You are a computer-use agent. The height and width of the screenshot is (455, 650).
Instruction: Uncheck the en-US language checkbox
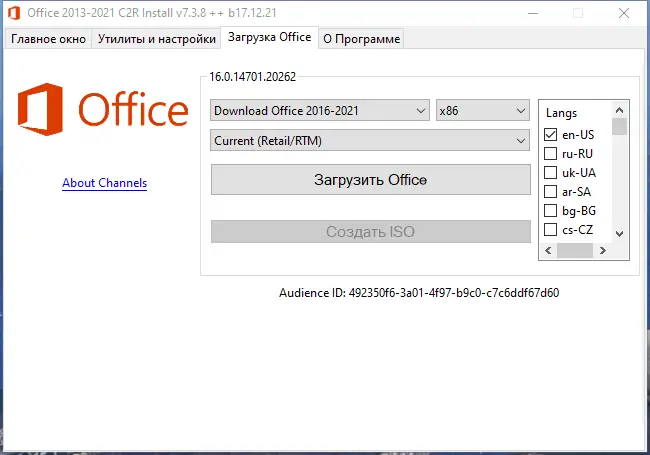[x=550, y=135]
